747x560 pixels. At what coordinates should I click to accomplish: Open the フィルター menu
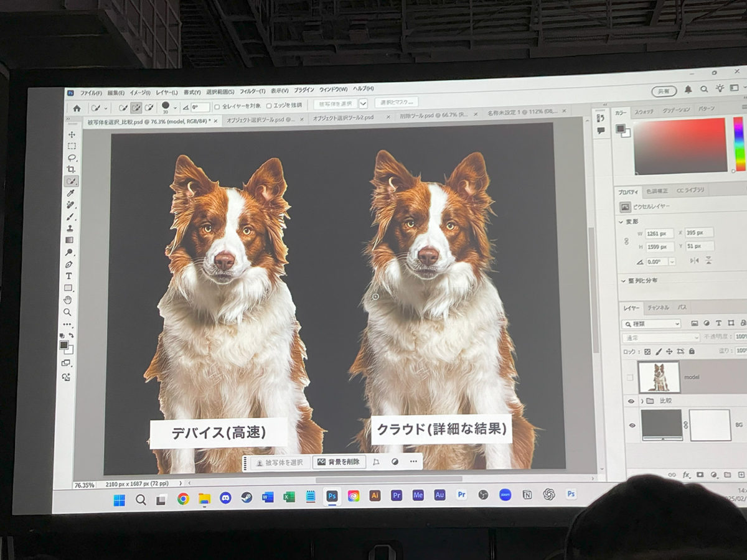point(252,91)
